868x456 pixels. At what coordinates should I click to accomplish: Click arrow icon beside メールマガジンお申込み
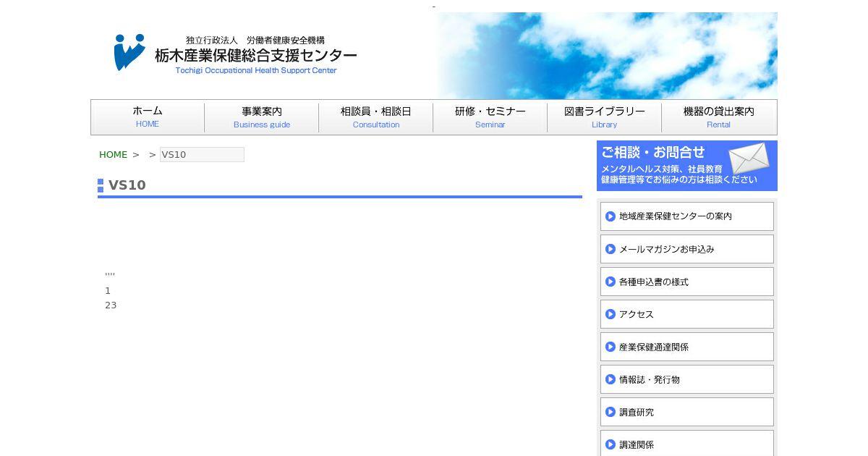[x=610, y=249]
